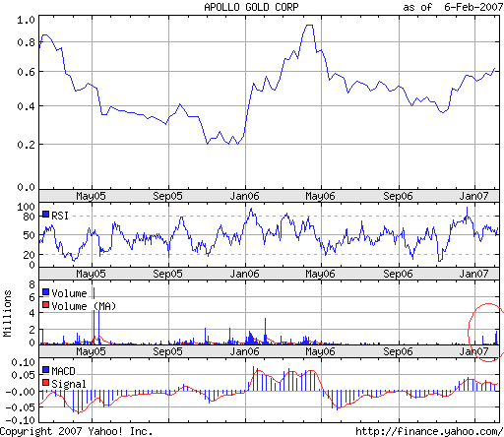
Task: Click 'May05' under the Volume chart
Action: [91, 351]
